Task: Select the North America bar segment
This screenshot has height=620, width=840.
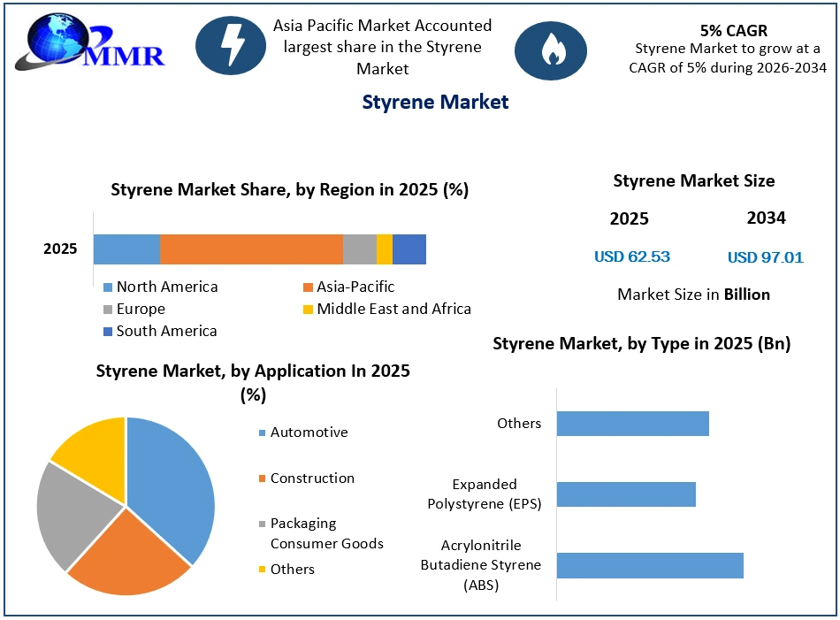Action: coord(126,249)
